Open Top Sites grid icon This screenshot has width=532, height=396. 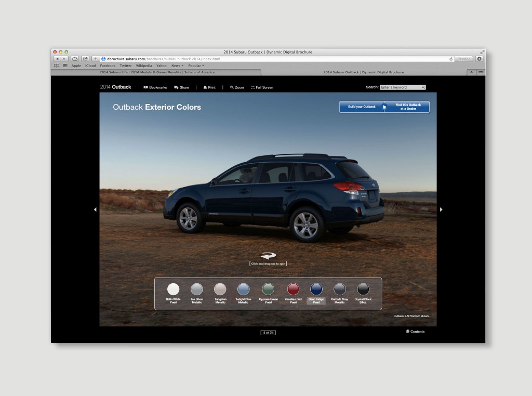click(65, 66)
